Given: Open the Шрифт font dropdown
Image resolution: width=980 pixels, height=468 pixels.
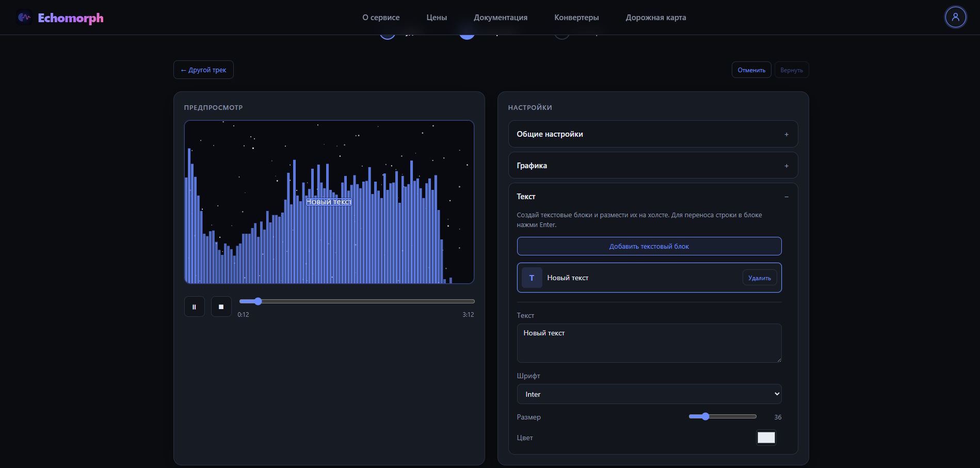Looking at the screenshot, I should (x=649, y=394).
